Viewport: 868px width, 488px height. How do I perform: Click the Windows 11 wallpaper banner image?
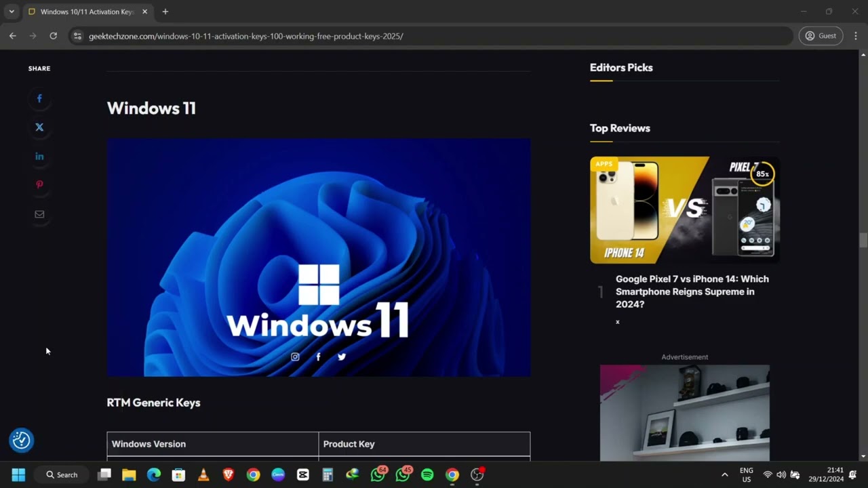coord(319,258)
